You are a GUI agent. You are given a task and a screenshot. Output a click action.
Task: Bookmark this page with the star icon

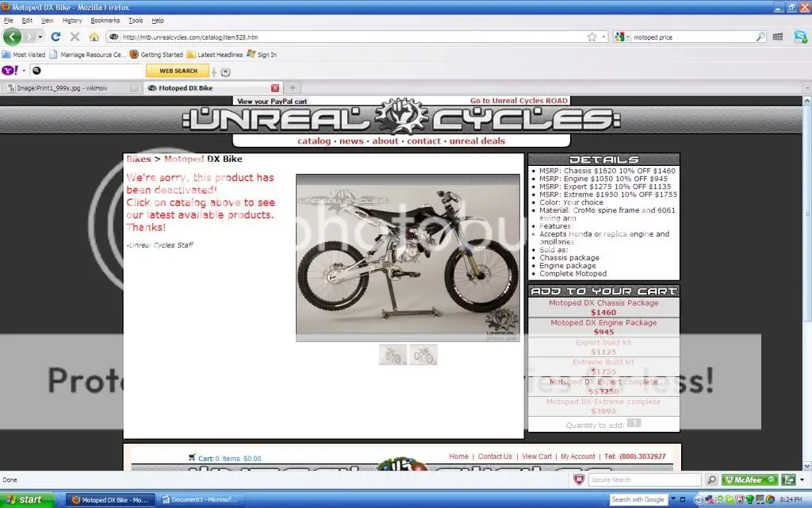pyautogui.click(x=592, y=37)
